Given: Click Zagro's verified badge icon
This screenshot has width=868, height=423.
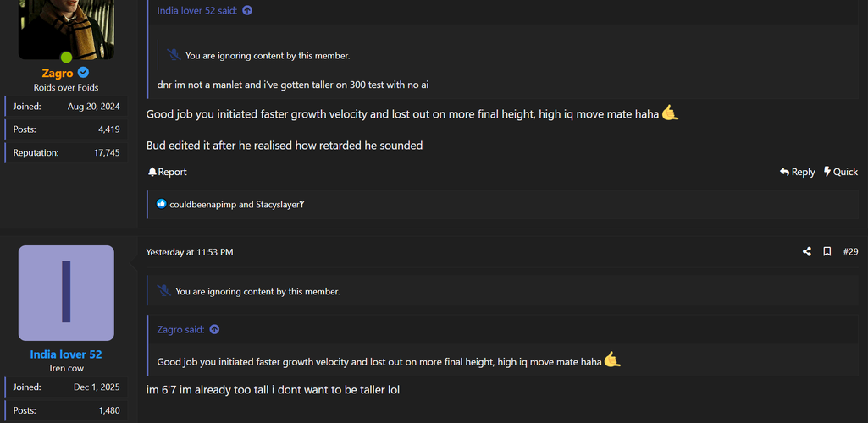Looking at the screenshot, I should coord(84,74).
